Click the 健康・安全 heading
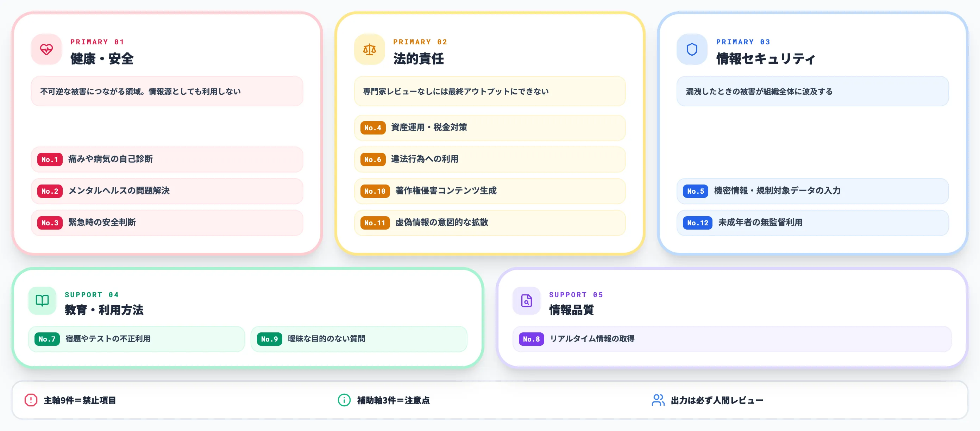The image size is (980, 431). pyautogui.click(x=102, y=58)
